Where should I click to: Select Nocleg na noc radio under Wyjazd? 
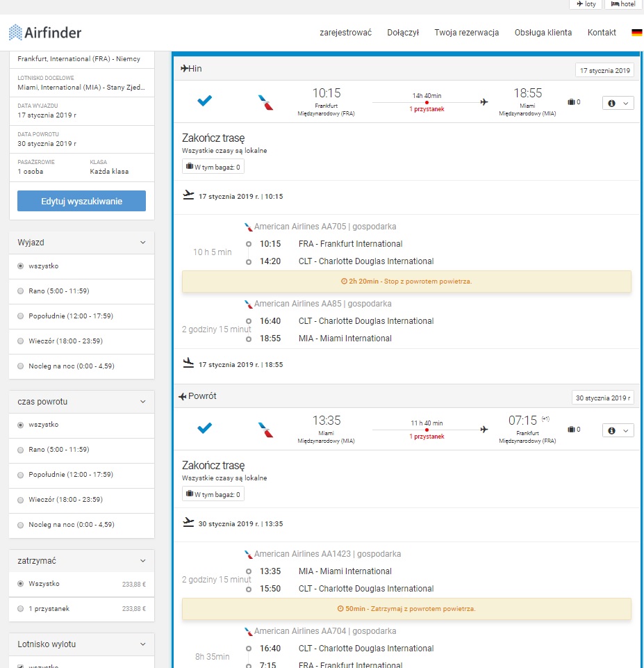point(20,366)
